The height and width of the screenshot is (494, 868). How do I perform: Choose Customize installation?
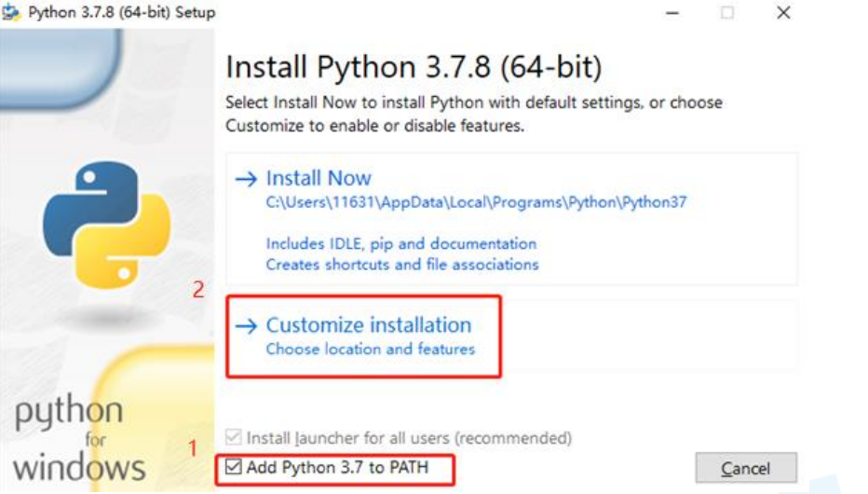coord(511,336)
